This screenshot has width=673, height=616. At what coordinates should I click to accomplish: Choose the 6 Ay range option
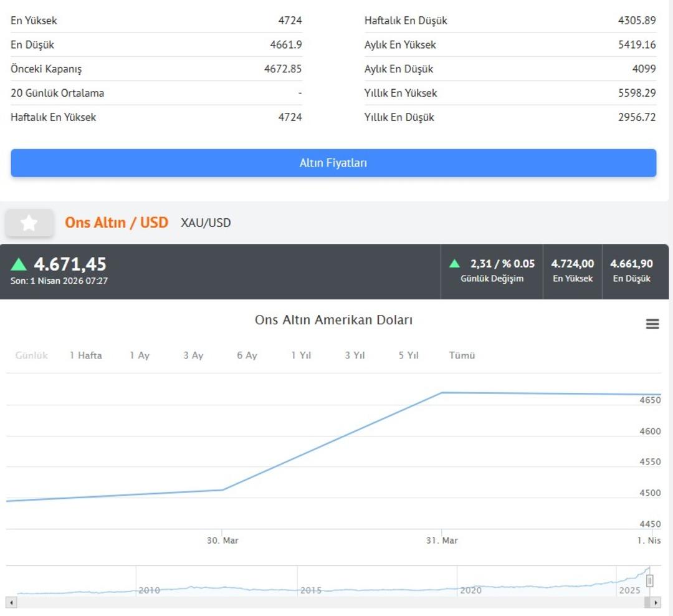[247, 355]
